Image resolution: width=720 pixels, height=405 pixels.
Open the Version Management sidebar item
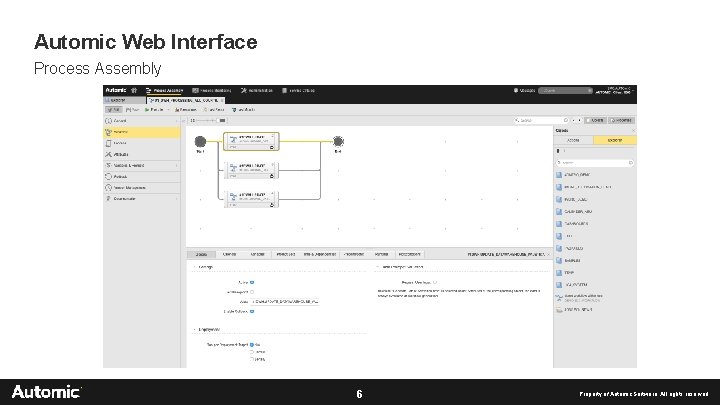click(142, 188)
